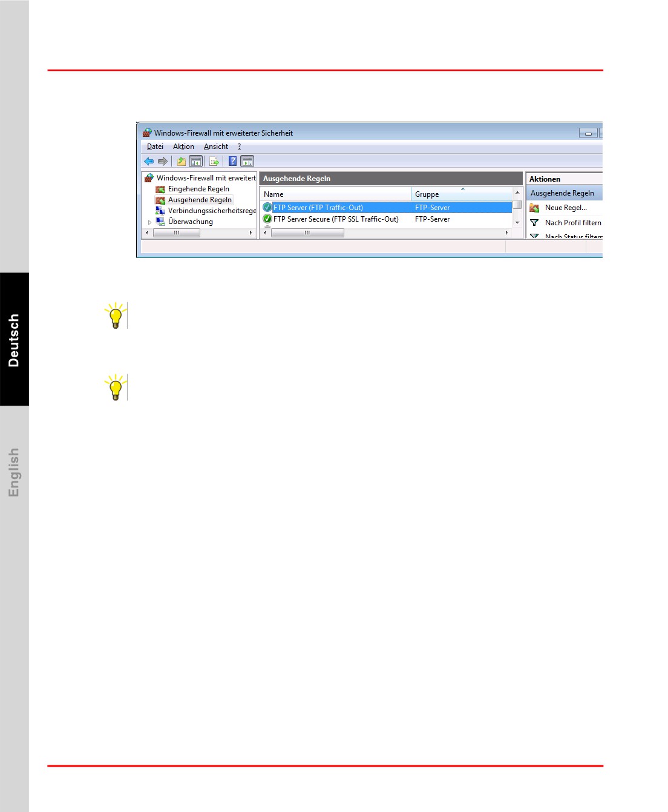Select the Windows-Firewall mit erweiterter root node

206,178
